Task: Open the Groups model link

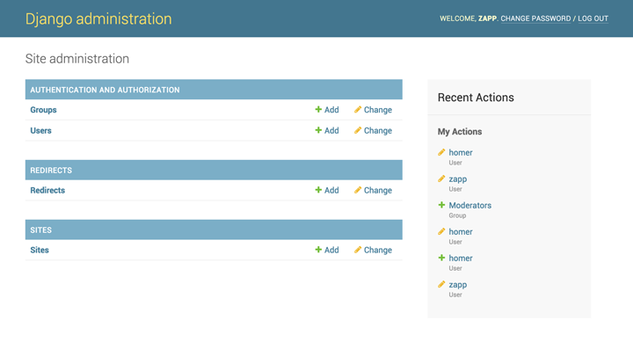Action: click(43, 110)
